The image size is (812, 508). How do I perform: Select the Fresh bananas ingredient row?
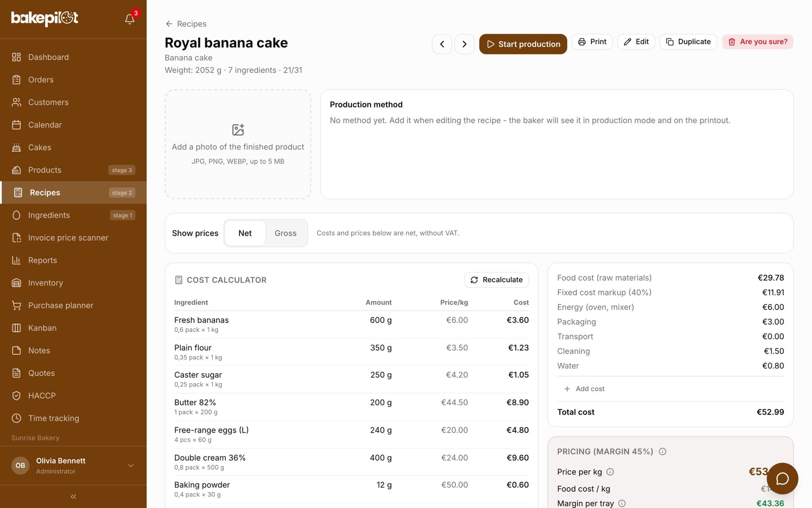pos(351,324)
